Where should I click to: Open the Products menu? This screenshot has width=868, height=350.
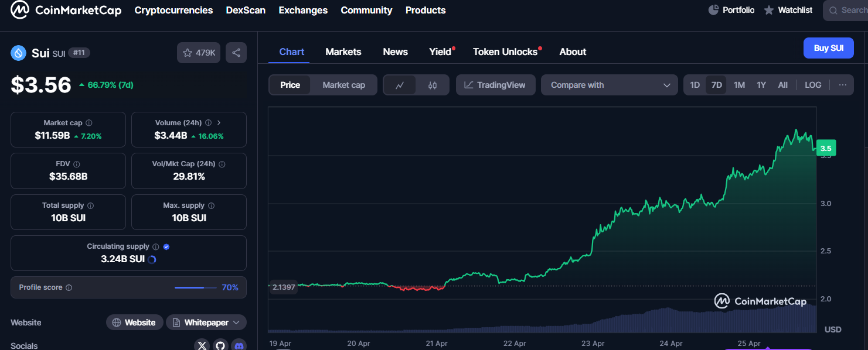pyautogui.click(x=426, y=10)
